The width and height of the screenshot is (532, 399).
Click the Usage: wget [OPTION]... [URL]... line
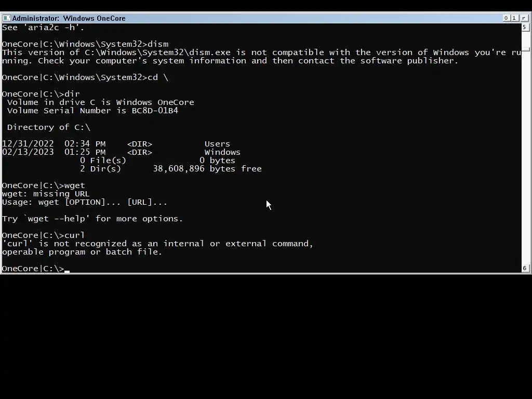pos(85,202)
